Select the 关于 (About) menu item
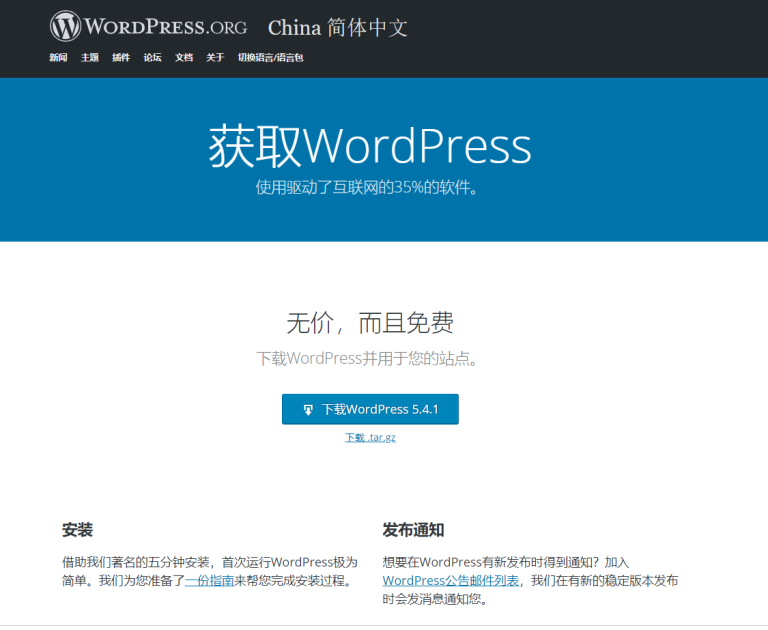Viewport: 768px width, 630px height. pyautogui.click(x=215, y=58)
